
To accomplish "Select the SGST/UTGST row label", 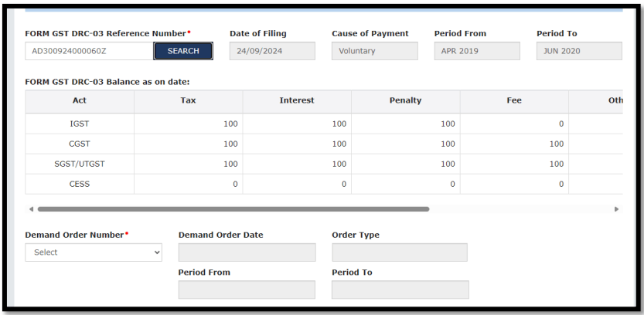I will (80, 164).
